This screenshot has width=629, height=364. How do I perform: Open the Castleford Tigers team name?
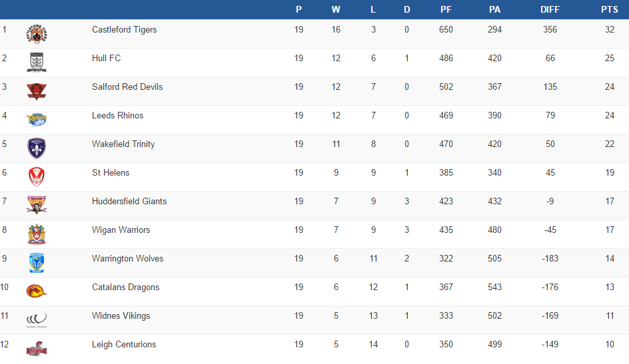click(125, 30)
